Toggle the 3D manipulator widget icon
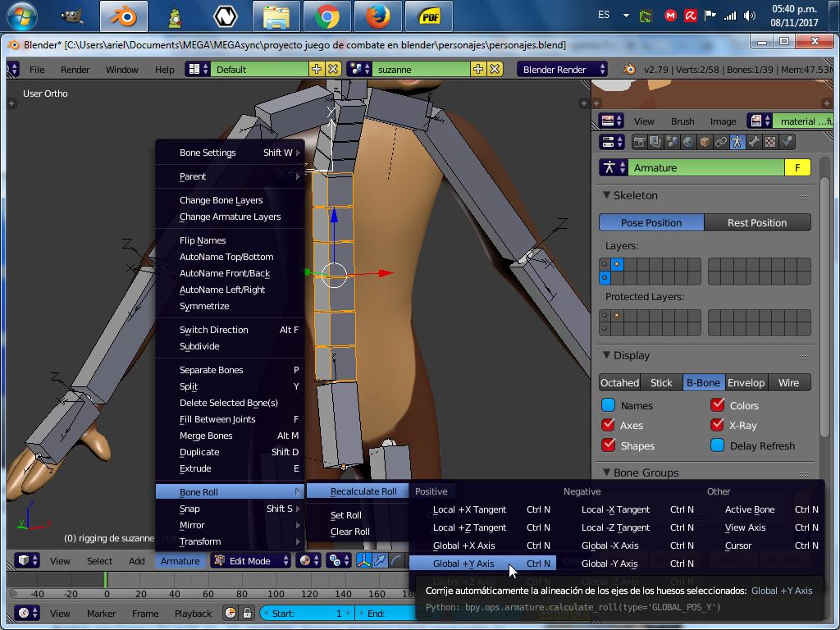Viewport: 840px width, 630px height. 363,561
